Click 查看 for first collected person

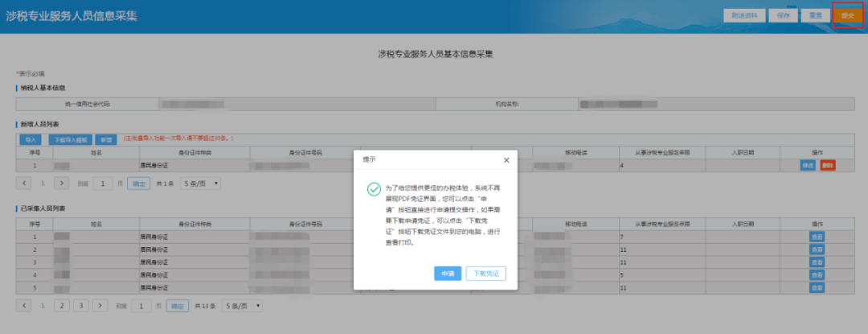pos(817,237)
